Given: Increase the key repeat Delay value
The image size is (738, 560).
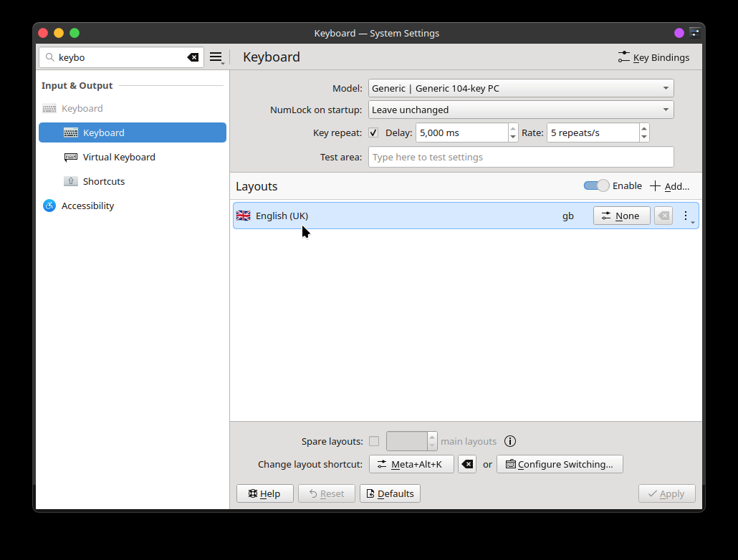Looking at the screenshot, I should (513, 128).
